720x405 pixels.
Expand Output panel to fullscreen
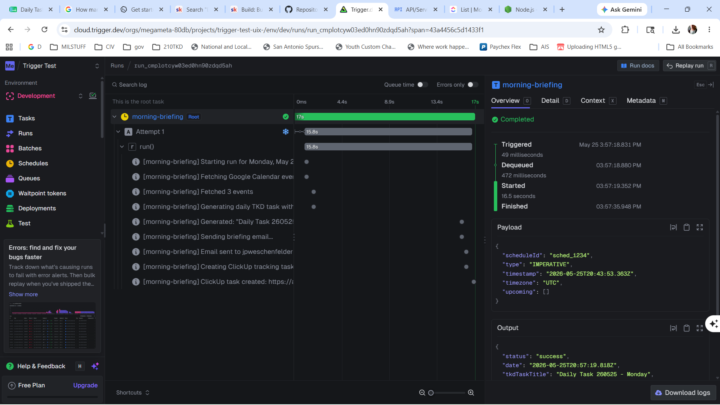click(x=700, y=328)
